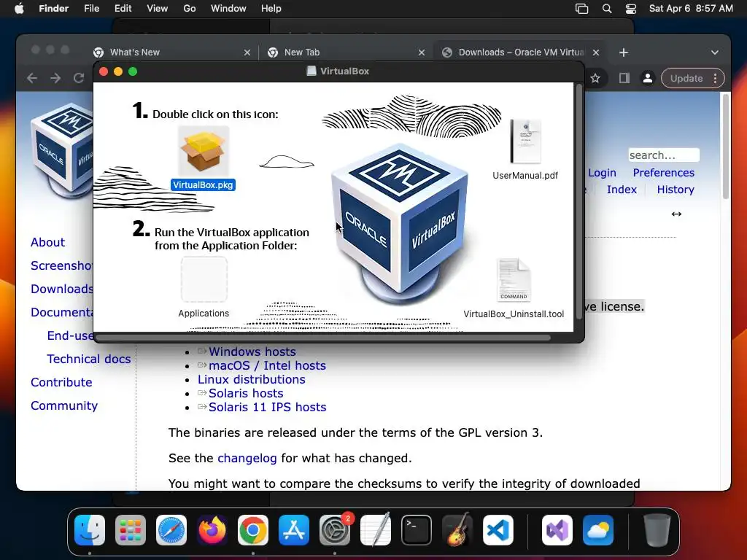Launch GarageBand from the Dock
This screenshot has width=747, height=560.
click(457, 530)
